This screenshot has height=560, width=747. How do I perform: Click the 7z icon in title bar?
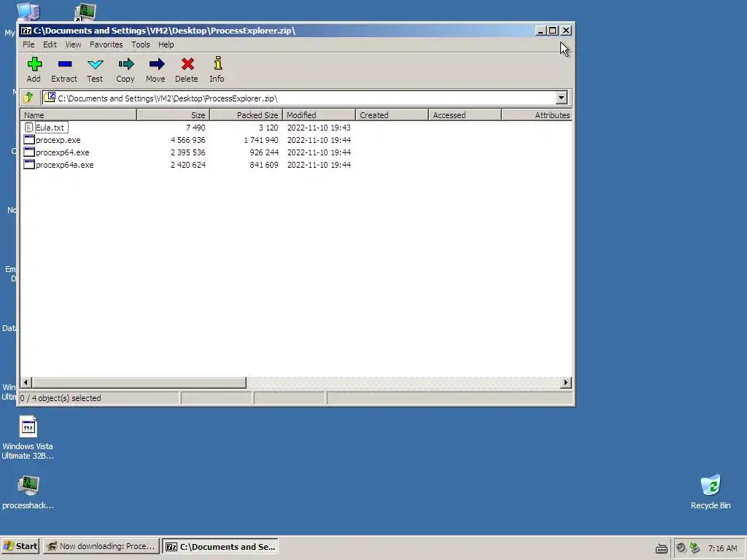tap(26, 31)
